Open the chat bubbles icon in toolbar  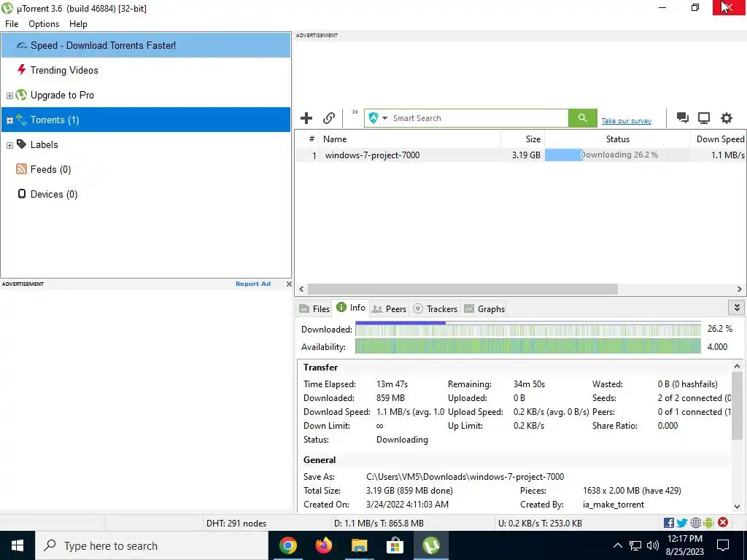[x=682, y=118]
